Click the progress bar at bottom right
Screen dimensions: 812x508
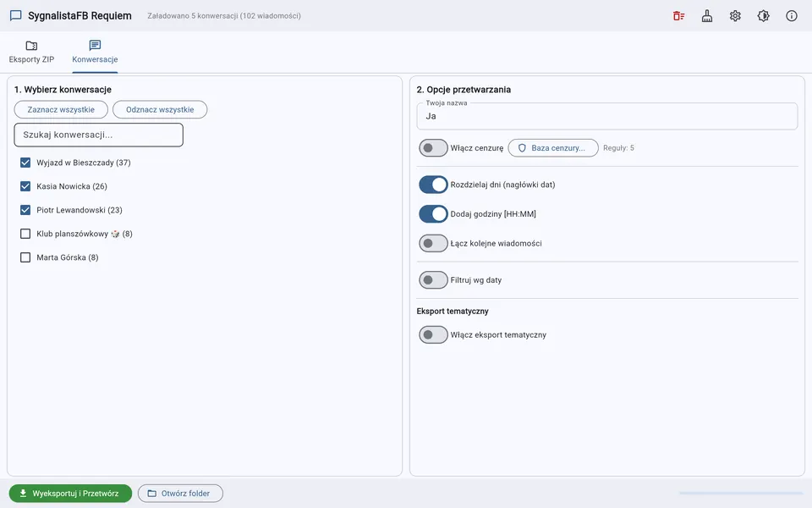click(x=741, y=493)
